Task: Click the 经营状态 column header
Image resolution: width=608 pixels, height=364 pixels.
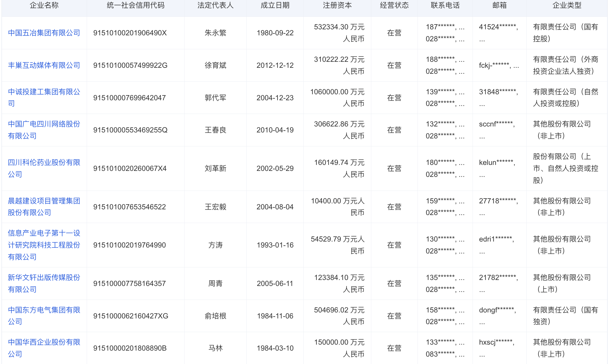Action: point(394,5)
